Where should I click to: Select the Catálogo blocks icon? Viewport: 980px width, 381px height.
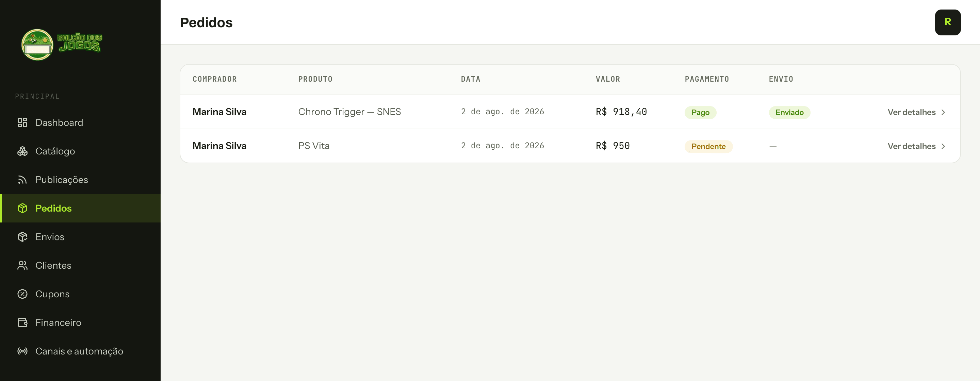coord(22,151)
